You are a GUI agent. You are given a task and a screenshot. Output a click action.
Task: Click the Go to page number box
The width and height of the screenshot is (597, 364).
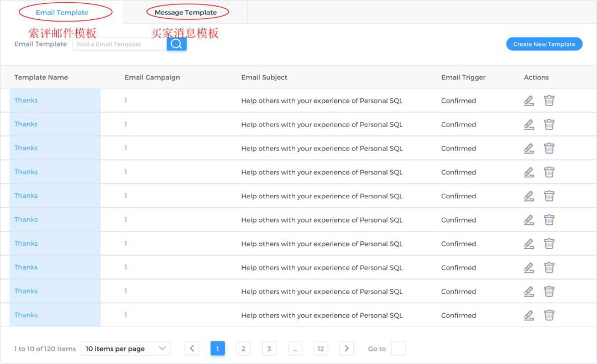coord(398,349)
